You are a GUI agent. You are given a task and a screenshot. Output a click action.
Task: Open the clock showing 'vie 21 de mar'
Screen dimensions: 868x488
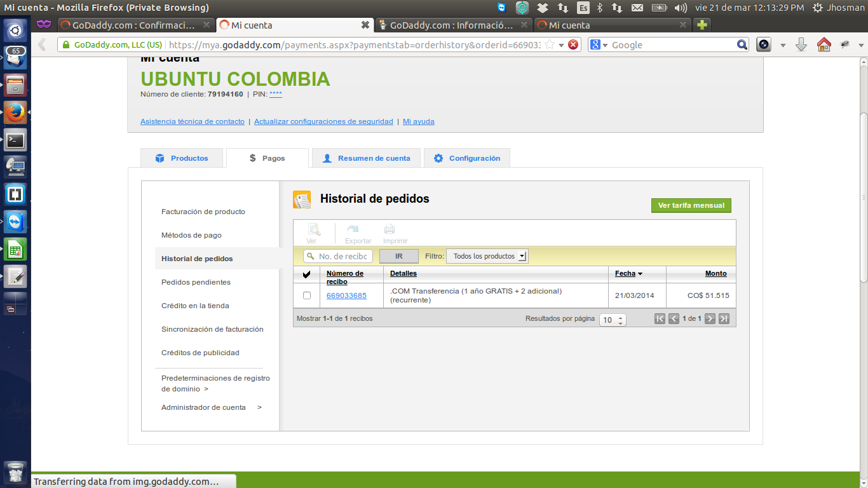[750, 8]
